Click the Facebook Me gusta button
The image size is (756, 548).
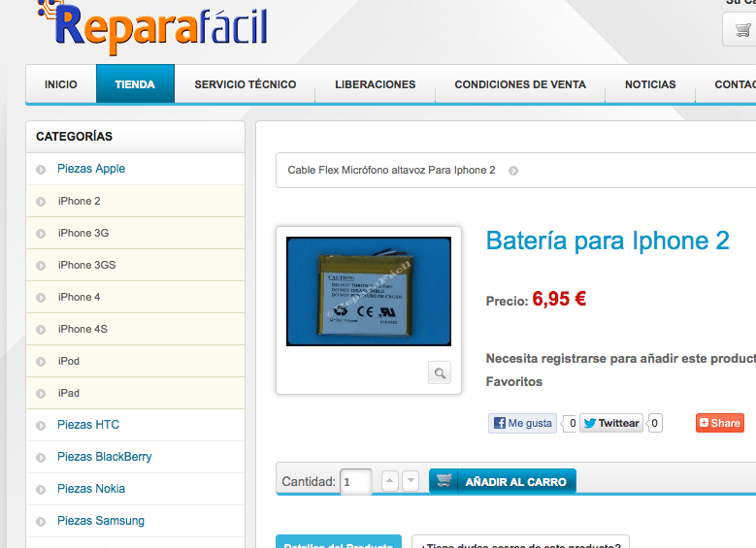click(523, 423)
